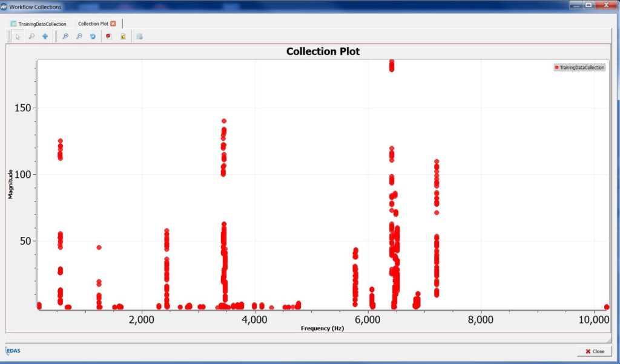Click the 10,000 frequency tick label
Screen dimensions: 620x364
click(x=594, y=319)
